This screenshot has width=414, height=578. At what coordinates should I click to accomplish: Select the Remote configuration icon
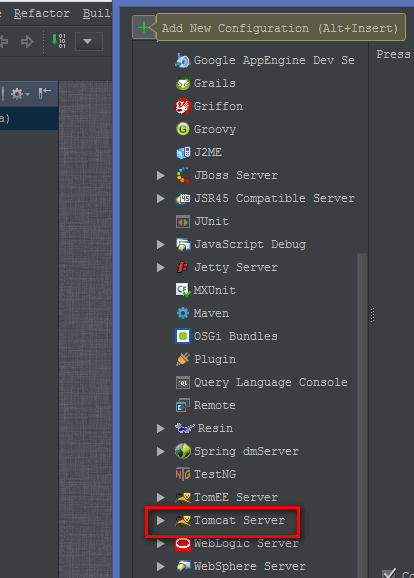click(x=183, y=405)
